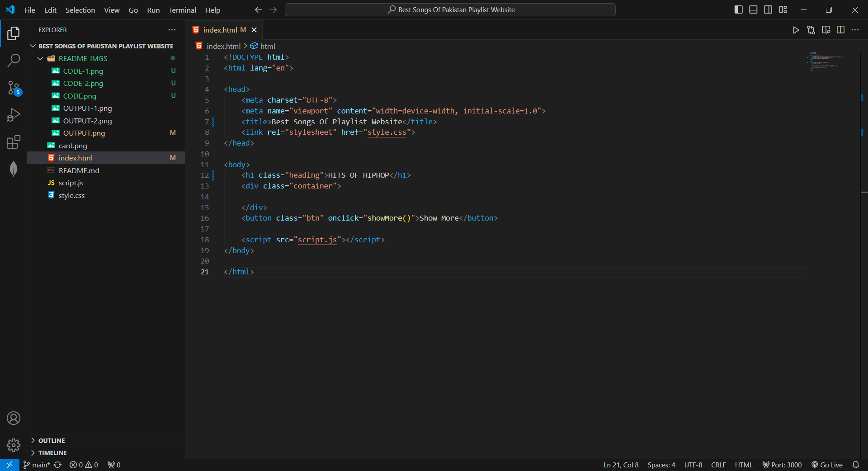The width and height of the screenshot is (868, 471).
Task: Click the synchronize changes icon in status bar
Action: click(x=57, y=465)
